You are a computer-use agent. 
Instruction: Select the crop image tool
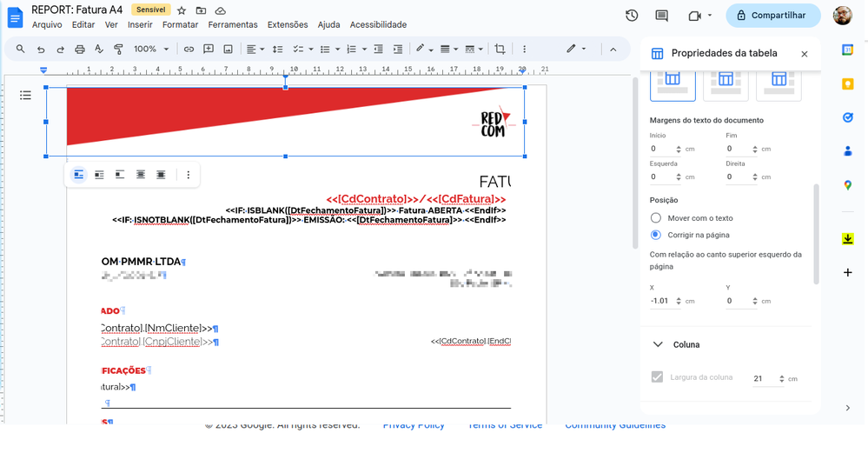[500, 50]
